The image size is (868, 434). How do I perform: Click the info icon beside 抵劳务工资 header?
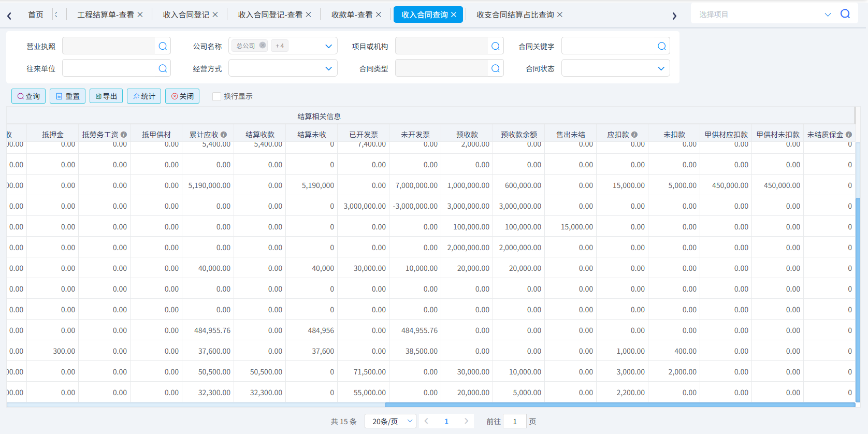(x=124, y=135)
